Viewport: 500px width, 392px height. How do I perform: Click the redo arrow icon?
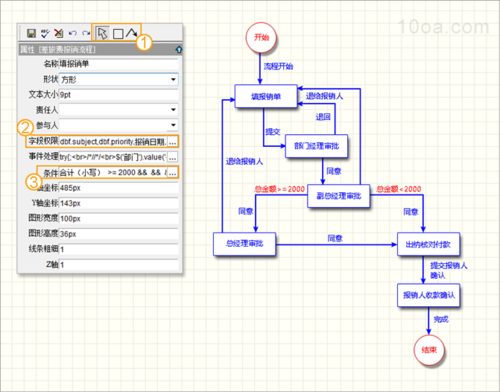click(x=86, y=33)
